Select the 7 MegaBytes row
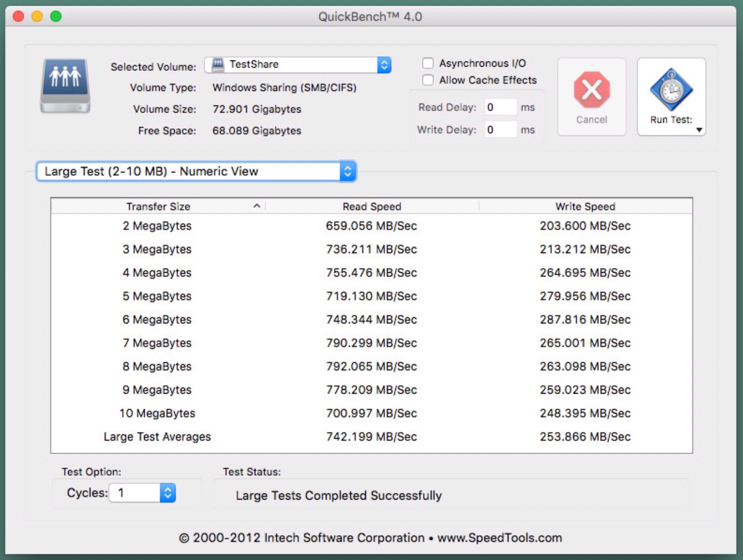The width and height of the screenshot is (743, 560). click(371, 343)
